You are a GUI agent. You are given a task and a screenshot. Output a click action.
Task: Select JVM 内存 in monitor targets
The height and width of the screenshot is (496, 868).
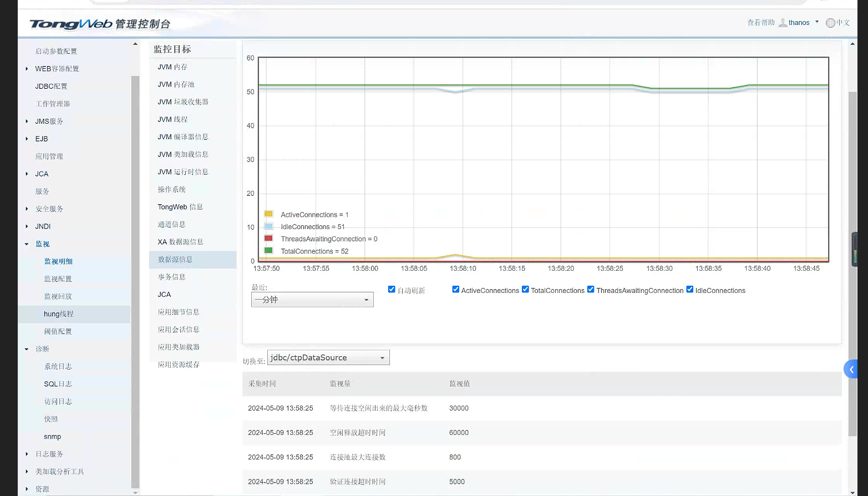coord(172,67)
